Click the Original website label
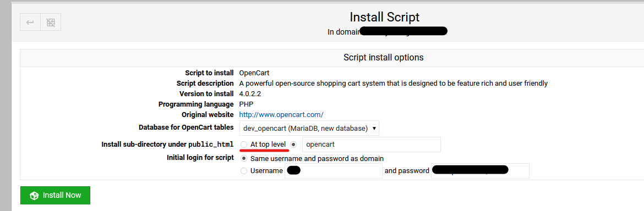 click(208, 114)
